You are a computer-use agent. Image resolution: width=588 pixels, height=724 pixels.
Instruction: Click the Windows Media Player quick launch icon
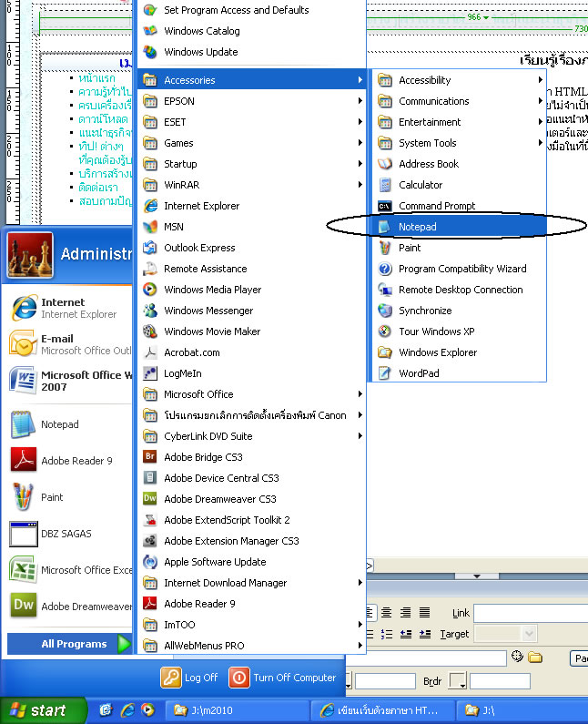147,710
